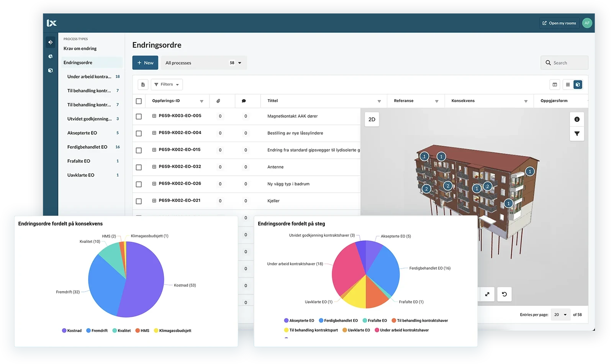Image resolution: width=611 pixels, height=364 pixels.
Task: Switch to list view icon
Action: pyautogui.click(x=568, y=85)
